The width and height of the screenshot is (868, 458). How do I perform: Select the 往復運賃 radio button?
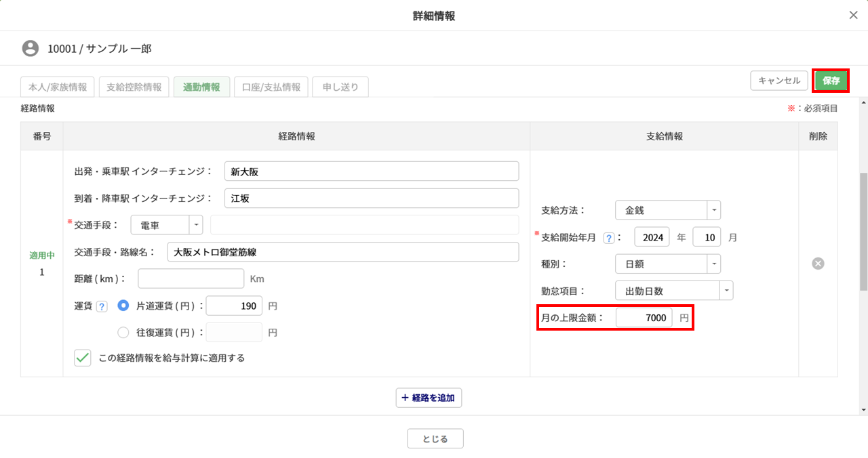click(123, 333)
